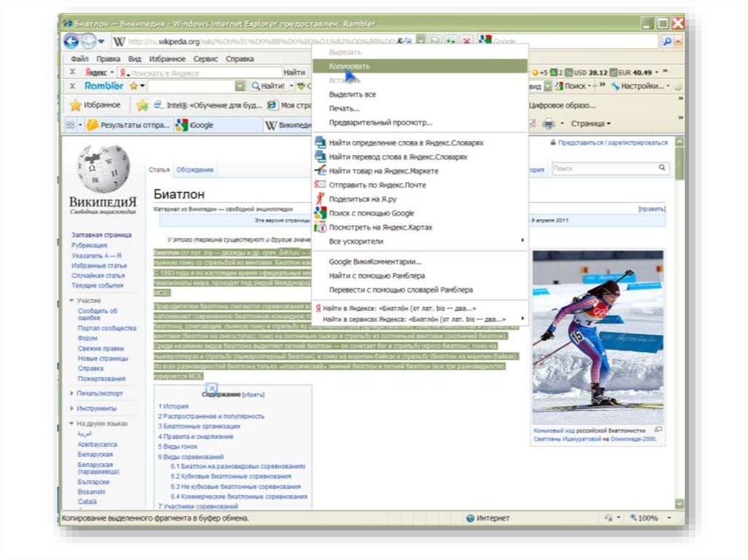Open the Избранное menu in menu bar
748x560 pixels.
[167, 59]
